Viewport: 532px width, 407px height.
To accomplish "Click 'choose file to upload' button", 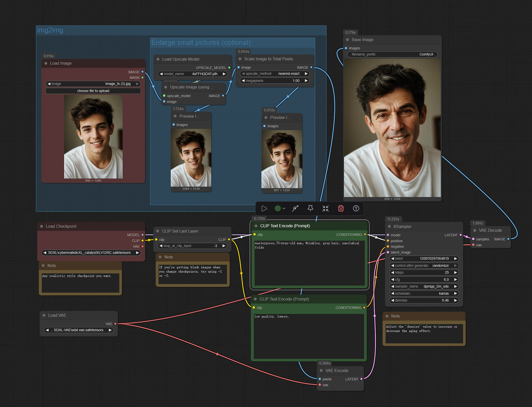I will tap(93, 91).
